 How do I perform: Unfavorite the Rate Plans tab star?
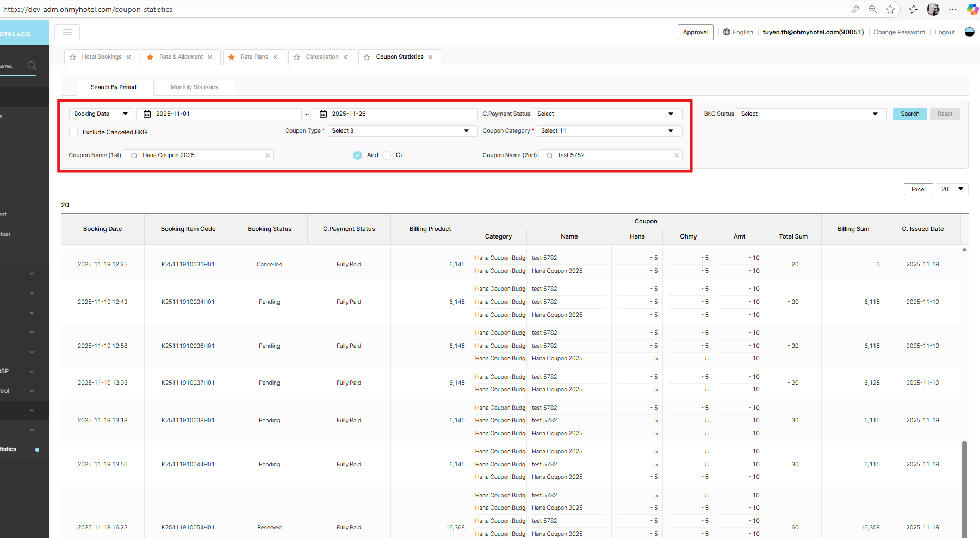[x=232, y=57]
